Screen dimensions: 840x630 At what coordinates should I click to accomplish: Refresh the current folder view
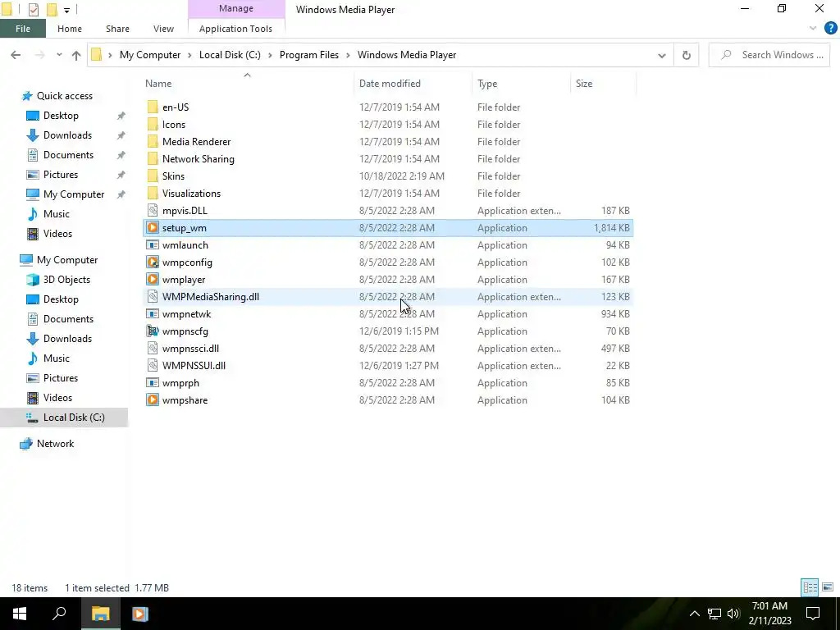click(687, 55)
